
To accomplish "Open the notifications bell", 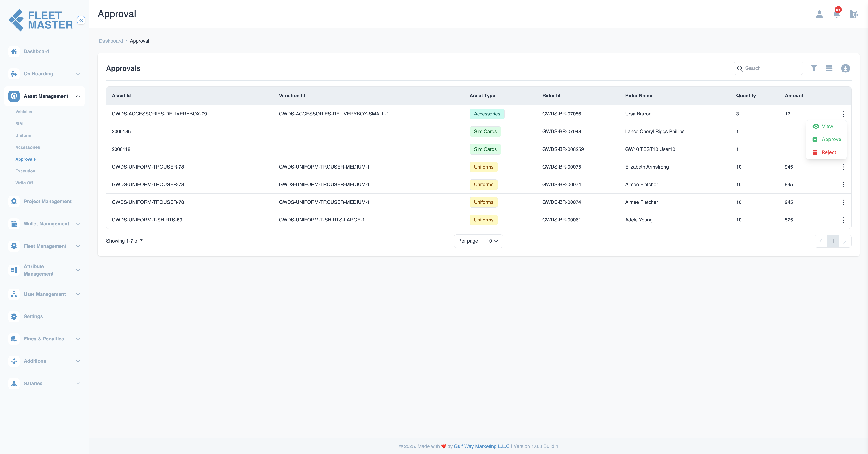I will coord(837,14).
